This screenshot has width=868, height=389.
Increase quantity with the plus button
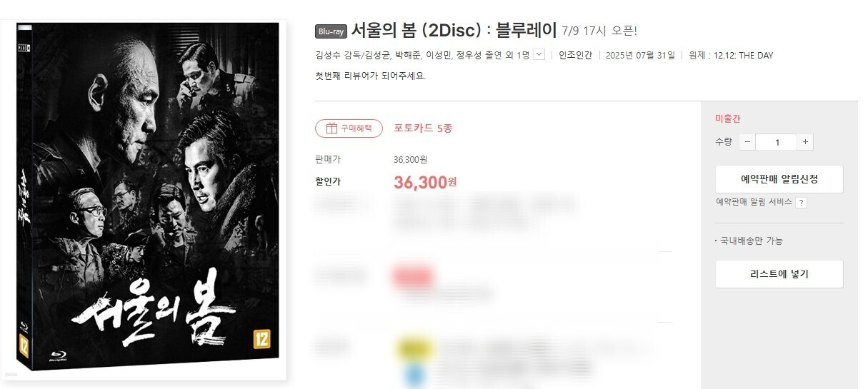pyautogui.click(x=805, y=142)
